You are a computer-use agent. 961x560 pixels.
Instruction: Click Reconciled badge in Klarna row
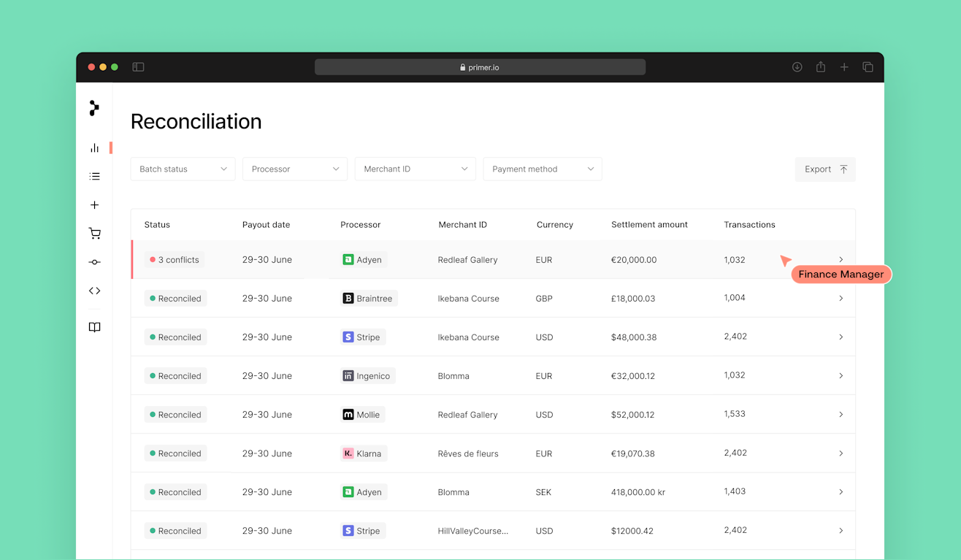coord(175,453)
